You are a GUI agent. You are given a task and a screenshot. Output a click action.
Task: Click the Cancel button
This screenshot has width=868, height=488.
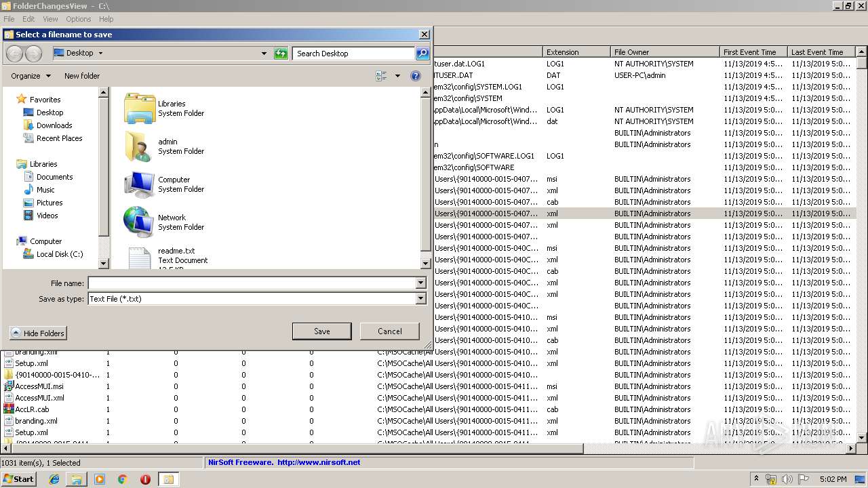point(390,331)
